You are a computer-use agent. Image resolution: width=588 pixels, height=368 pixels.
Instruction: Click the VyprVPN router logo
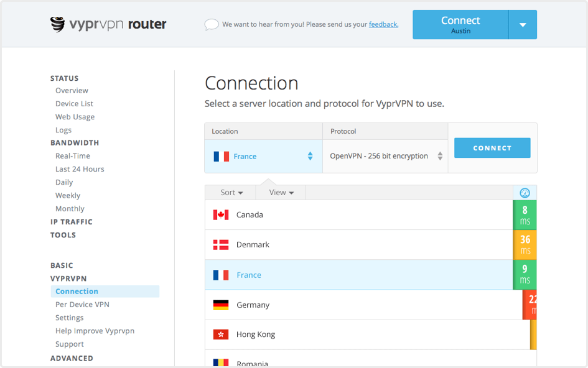[108, 24]
